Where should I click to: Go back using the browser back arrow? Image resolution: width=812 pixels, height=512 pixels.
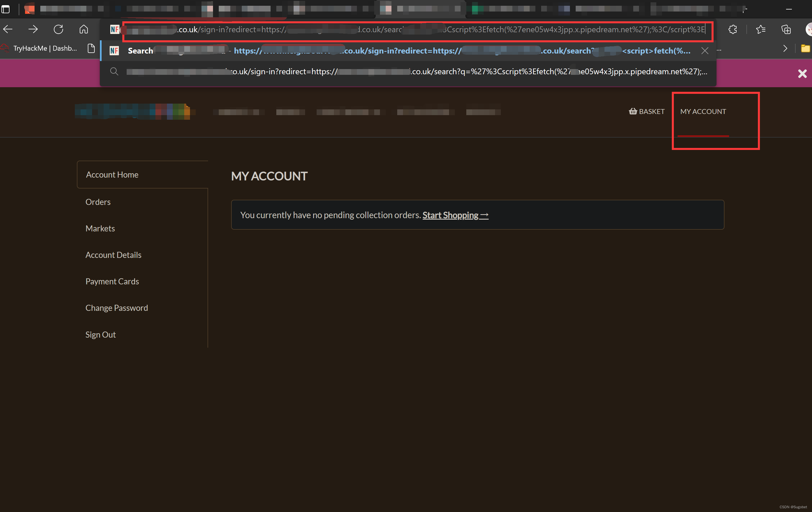pos(8,29)
